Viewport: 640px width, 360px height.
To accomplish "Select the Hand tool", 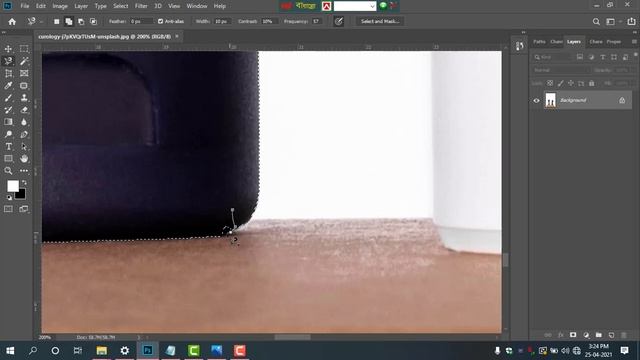I will (24, 158).
